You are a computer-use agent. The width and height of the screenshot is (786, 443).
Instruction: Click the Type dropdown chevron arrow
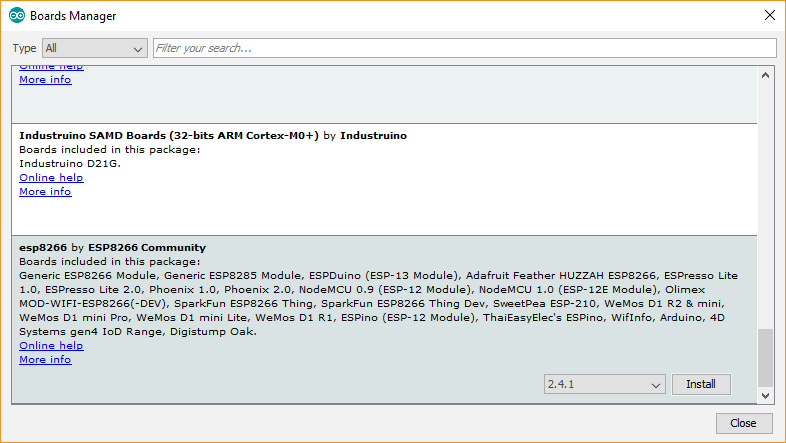[x=137, y=49]
